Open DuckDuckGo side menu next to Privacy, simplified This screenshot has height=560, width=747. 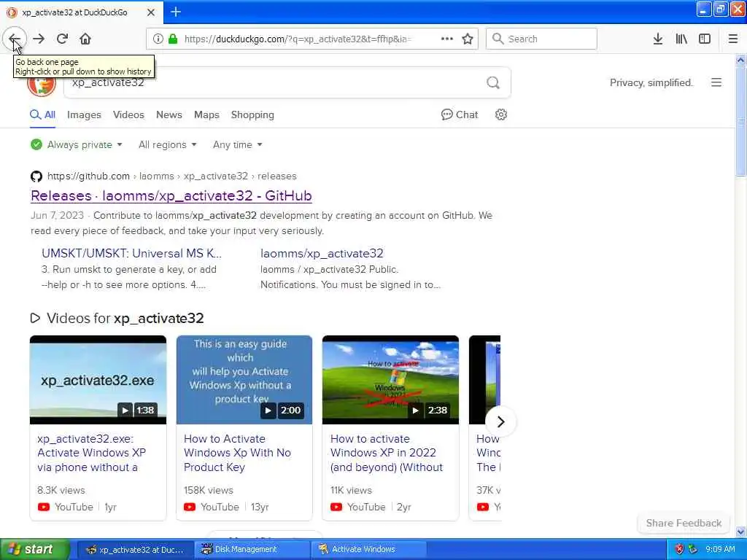(x=716, y=82)
